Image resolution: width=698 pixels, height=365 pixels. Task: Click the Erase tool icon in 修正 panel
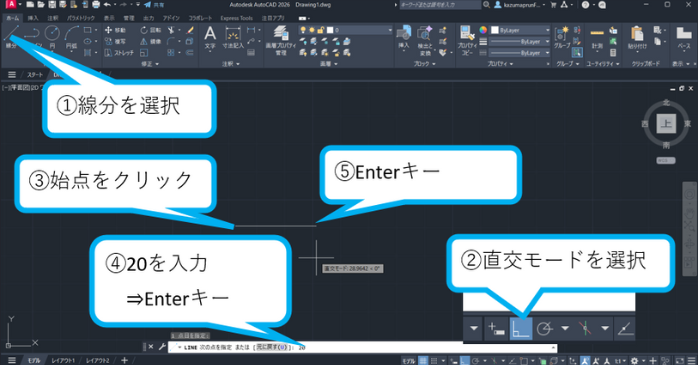[x=190, y=30]
